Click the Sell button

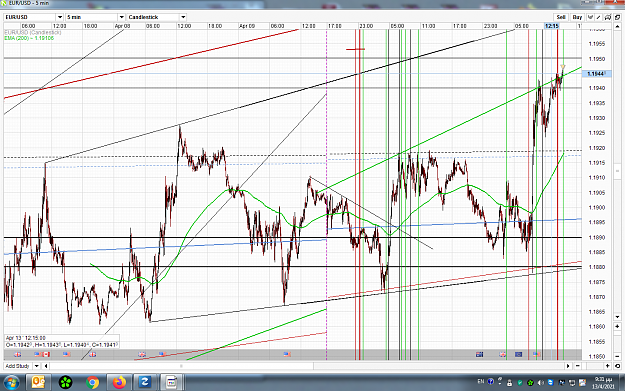point(561,17)
